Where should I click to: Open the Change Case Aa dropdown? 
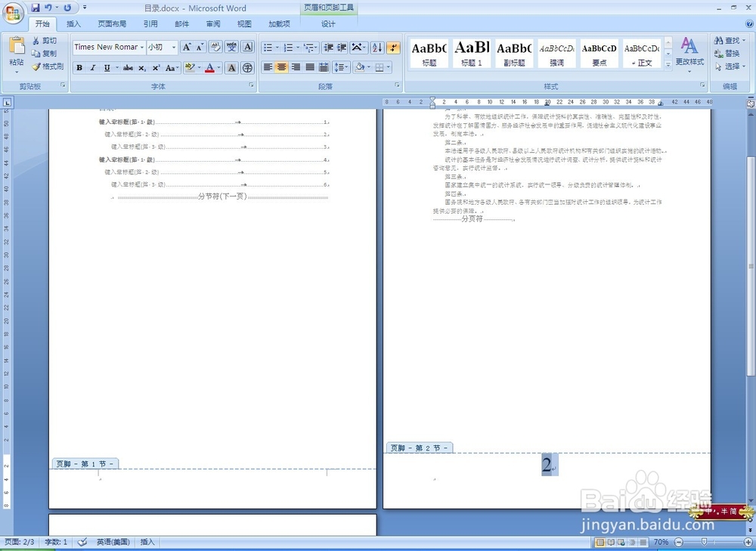coord(172,68)
